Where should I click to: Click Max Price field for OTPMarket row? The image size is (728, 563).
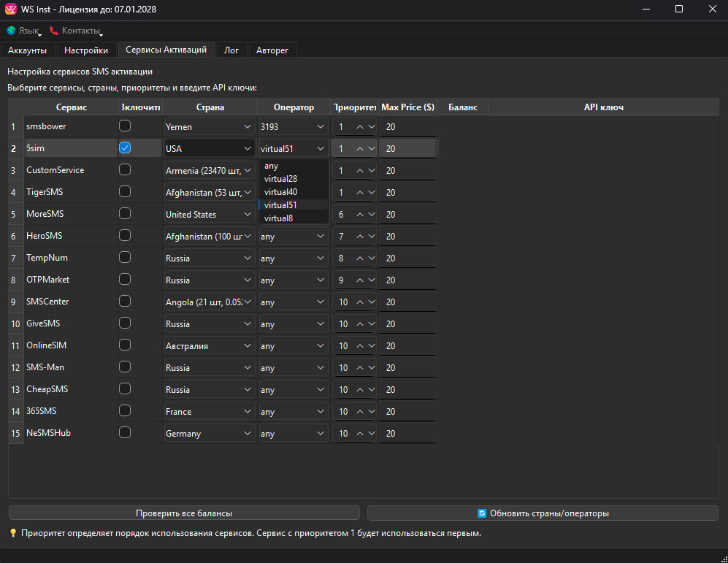click(x=407, y=280)
